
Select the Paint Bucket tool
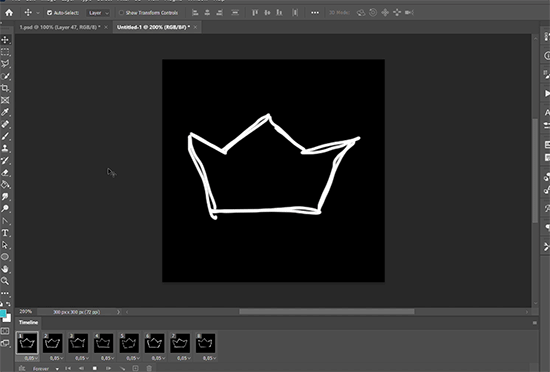5,185
